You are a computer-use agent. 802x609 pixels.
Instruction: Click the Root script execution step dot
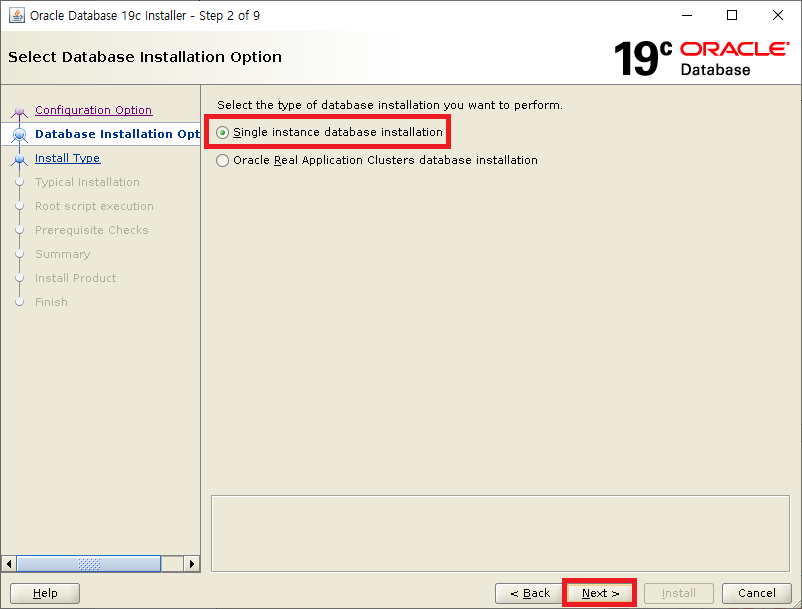(19, 206)
